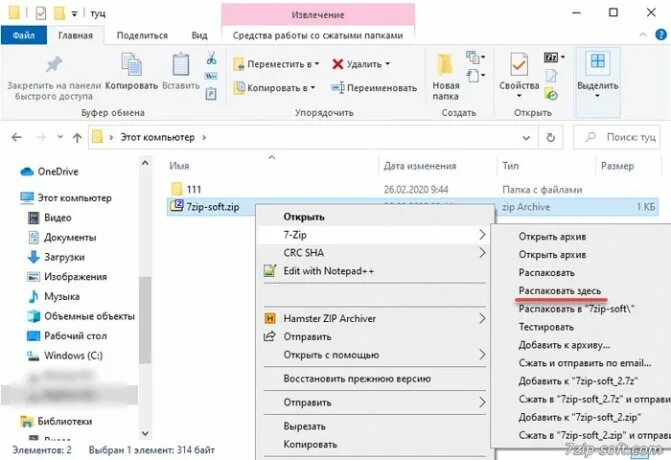The height and width of the screenshot is (460, 671).
Task: Click Restore previous versions entry
Action: click(x=357, y=379)
